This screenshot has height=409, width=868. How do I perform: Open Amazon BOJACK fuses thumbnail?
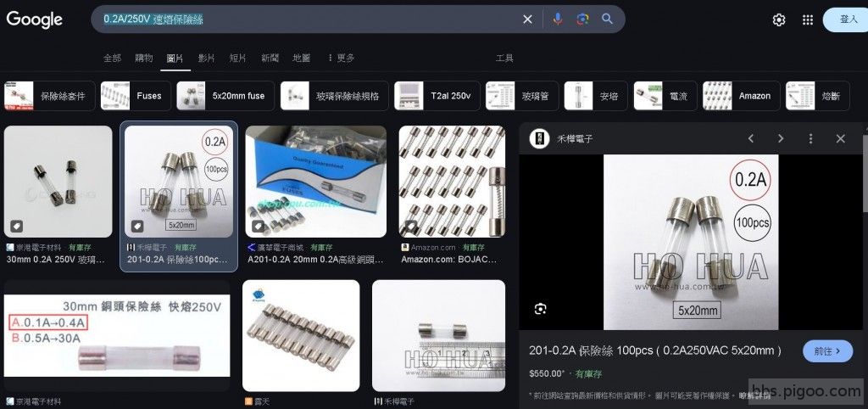[452, 182]
